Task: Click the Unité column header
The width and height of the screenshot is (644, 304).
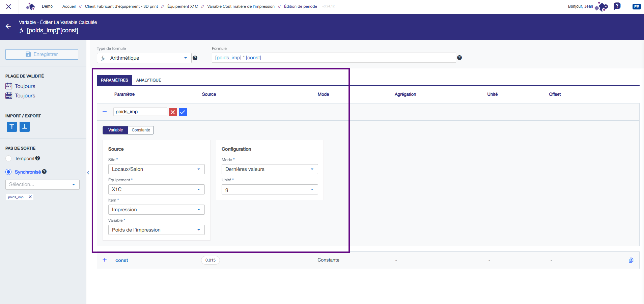Action: coord(492,94)
